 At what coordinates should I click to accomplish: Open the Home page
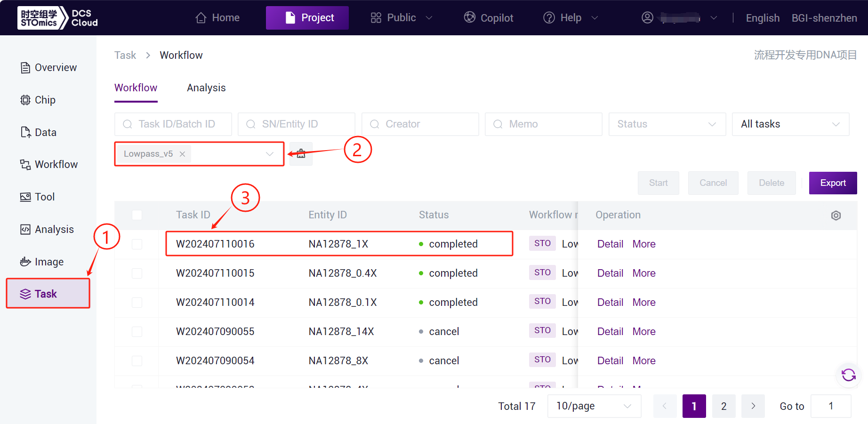[x=217, y=18]
